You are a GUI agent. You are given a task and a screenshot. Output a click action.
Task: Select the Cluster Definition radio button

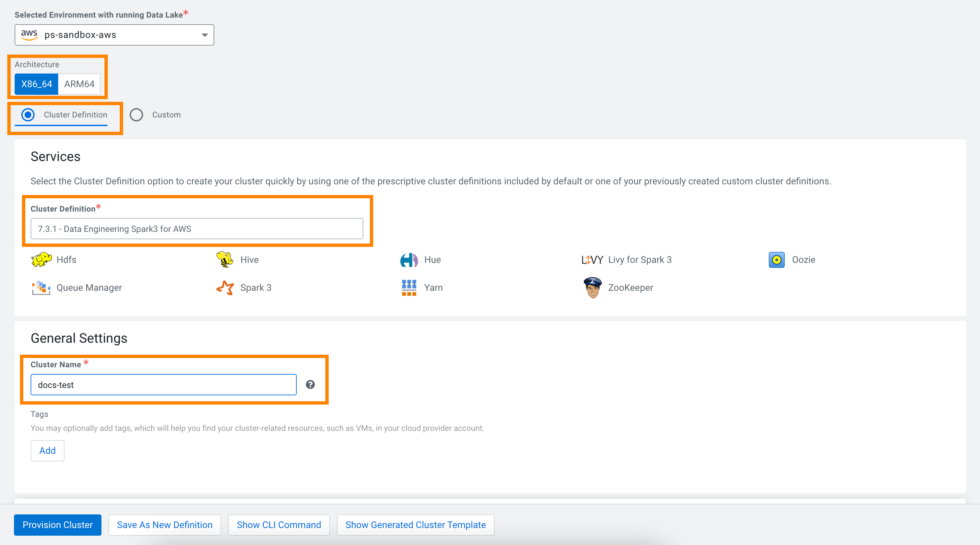tap(28, 114)
